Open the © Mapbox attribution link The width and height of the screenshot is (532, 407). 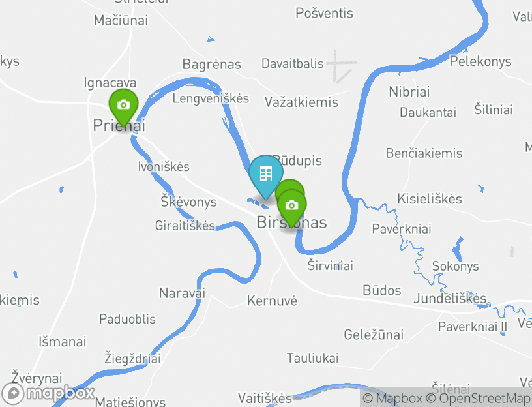(392, 398)
